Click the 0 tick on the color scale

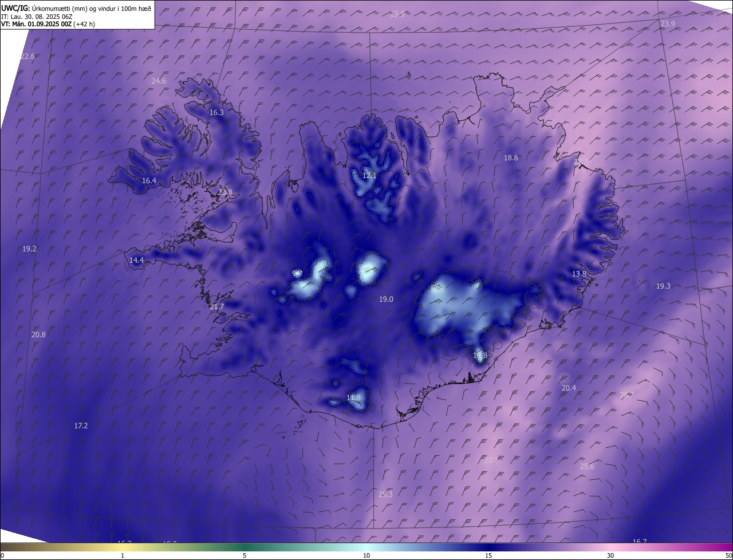pos(2,555)
